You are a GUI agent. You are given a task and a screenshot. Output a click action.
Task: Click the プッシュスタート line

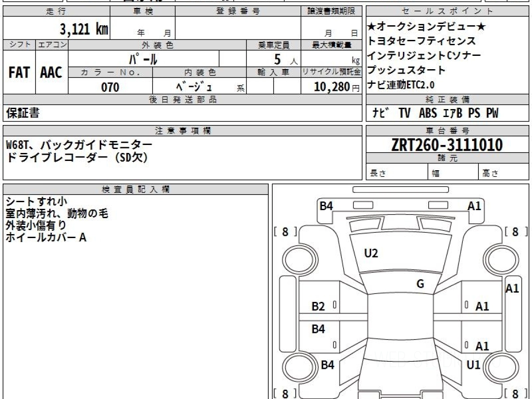pyautogui.click(x=407, y=70)
